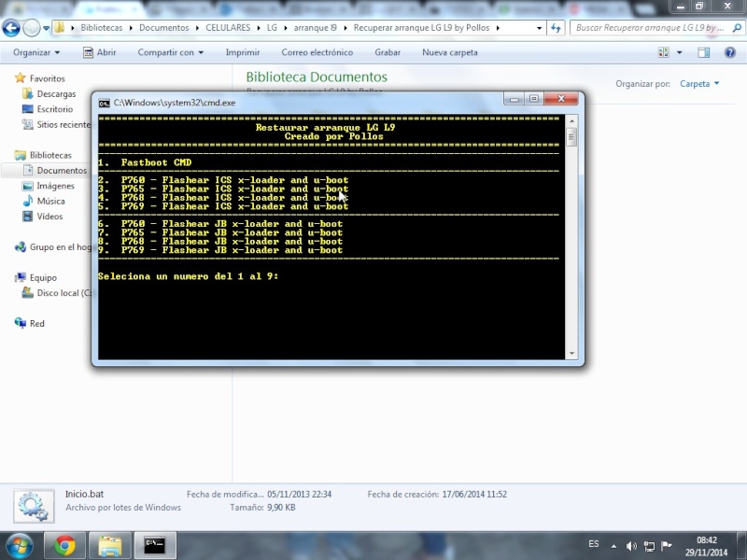
Task: Select Escritorio in the navigation pane
Action: click(x=55, y=109)
